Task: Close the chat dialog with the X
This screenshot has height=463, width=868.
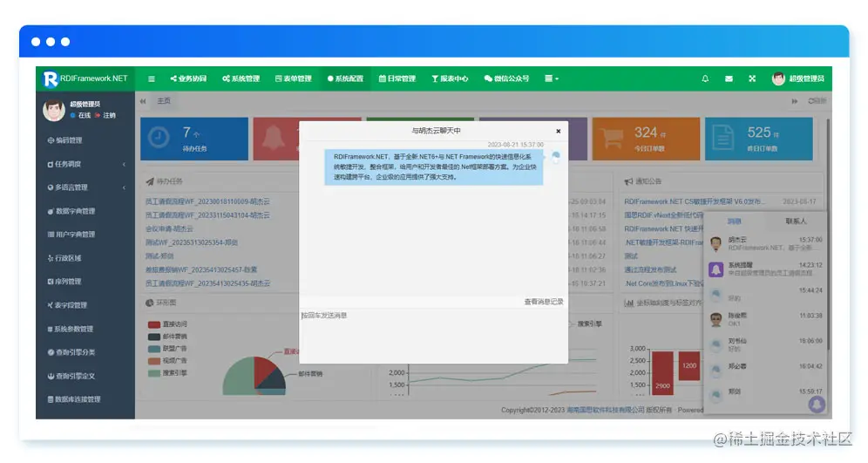Action: click(558, 132)
